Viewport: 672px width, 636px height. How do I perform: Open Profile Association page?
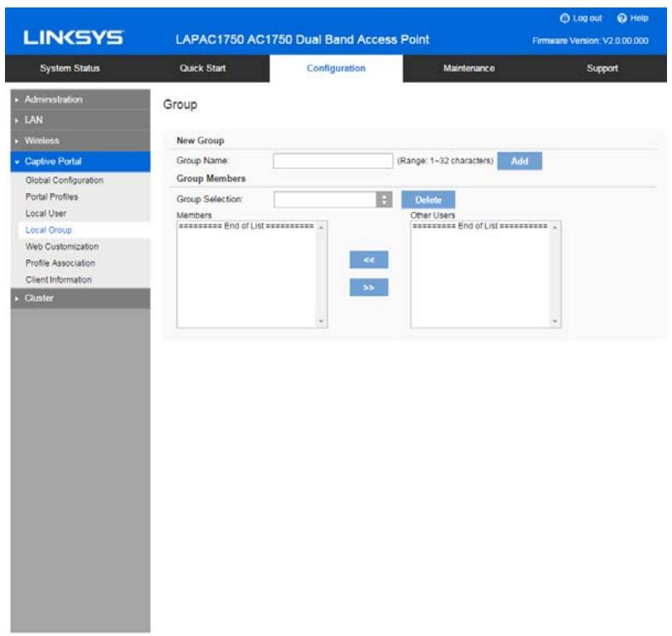point(60,263)
